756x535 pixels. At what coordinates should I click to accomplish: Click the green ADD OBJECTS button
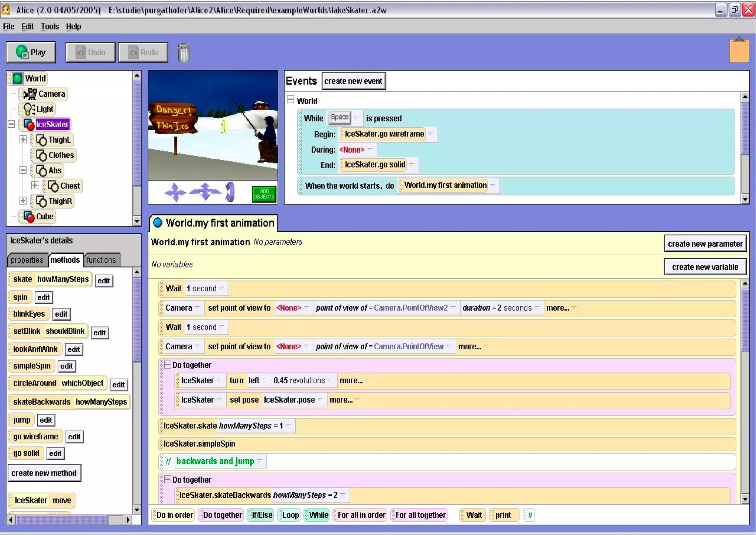point(264,194)
